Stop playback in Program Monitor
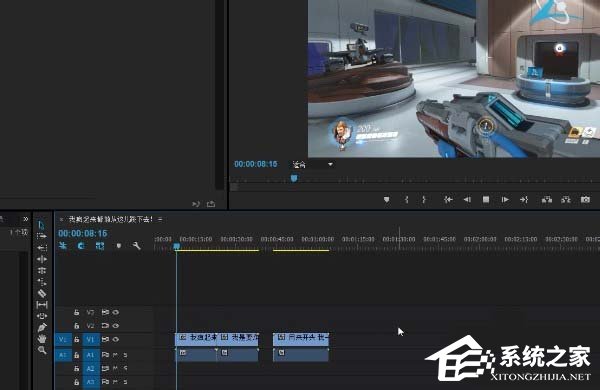600x390 pixels. click(486, 199)
